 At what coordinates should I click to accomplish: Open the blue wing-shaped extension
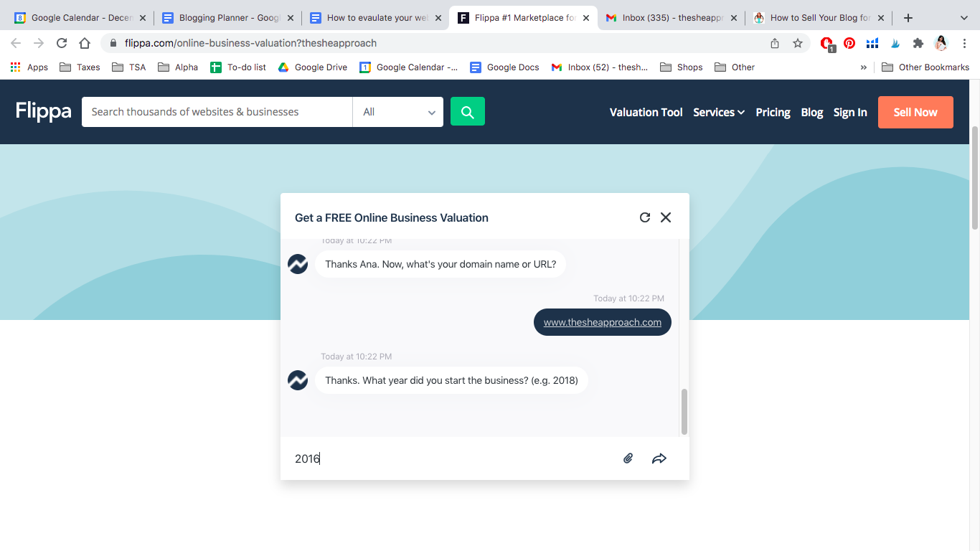[895, 43]
